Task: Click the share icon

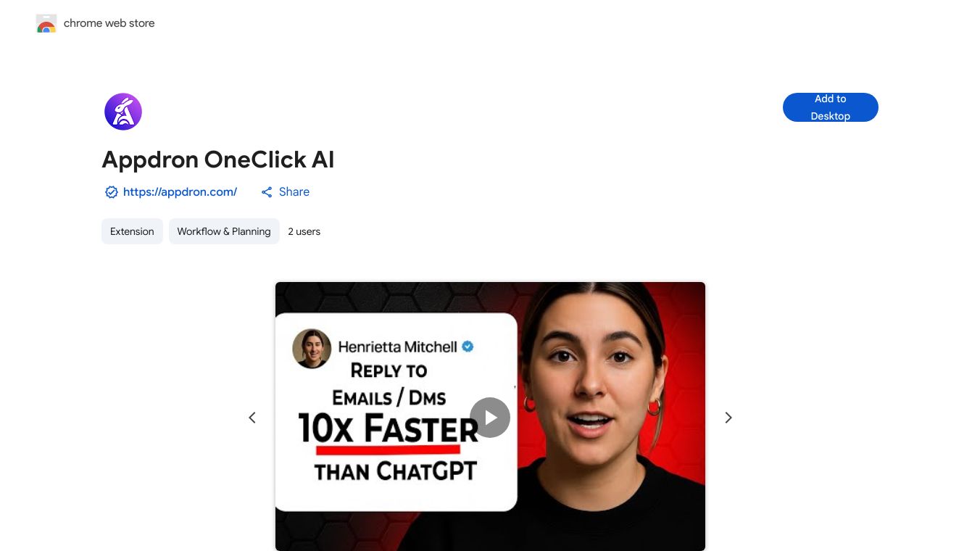Action: point(267,192)
